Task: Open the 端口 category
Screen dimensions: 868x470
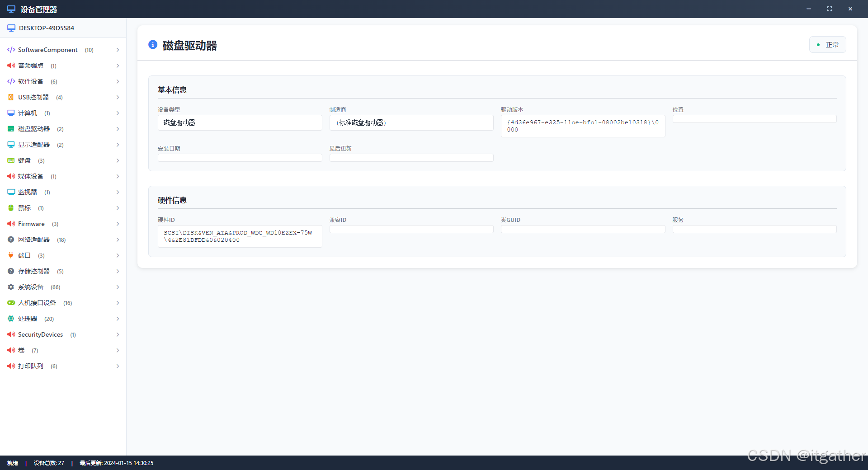Action: point(63,255)
